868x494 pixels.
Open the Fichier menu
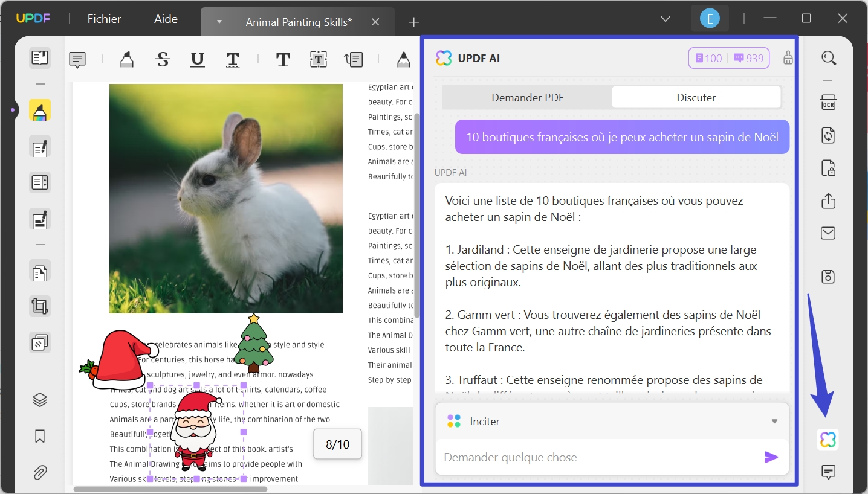104,19
